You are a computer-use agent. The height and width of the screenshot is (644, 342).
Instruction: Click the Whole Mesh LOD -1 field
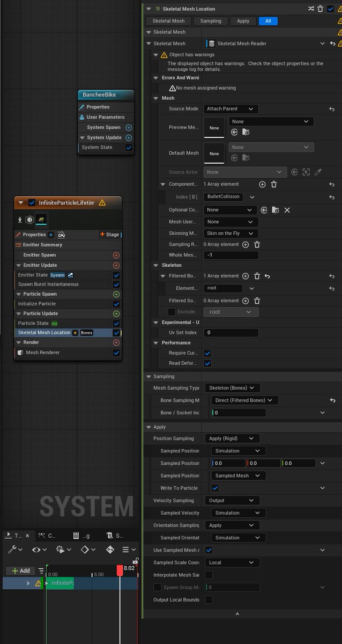tap(231, 255)
